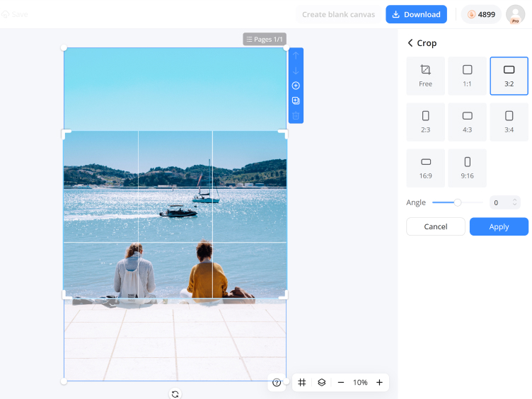
Task: Click the Angle value input field
Action: click(501, 202)
